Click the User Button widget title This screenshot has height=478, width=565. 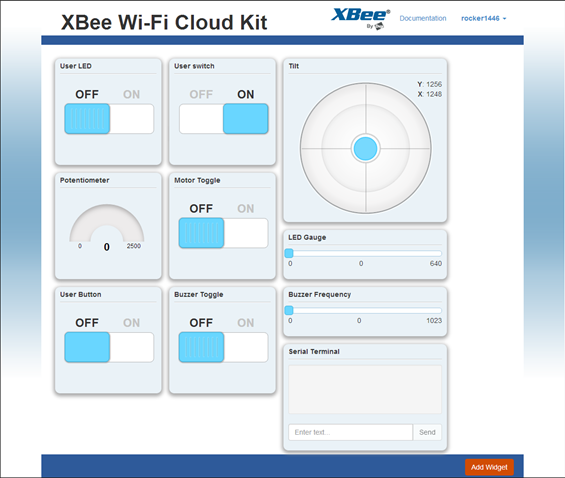80,294
